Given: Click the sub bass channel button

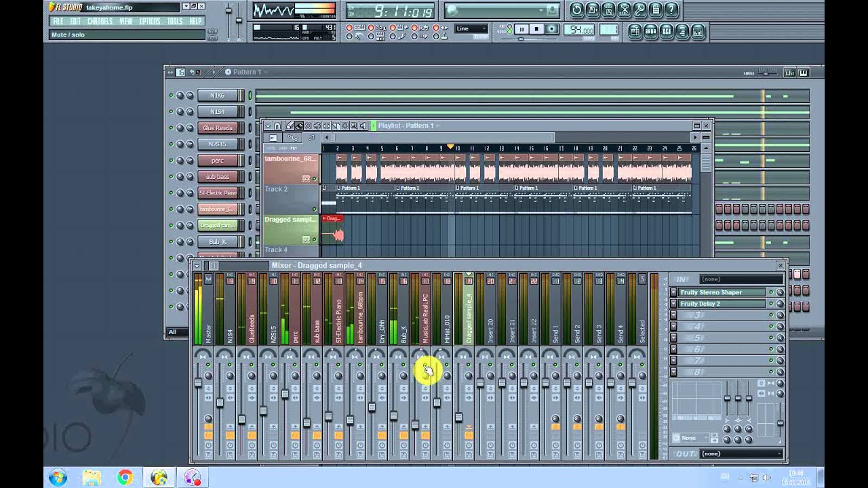Looking at the screenshot, I should 218,177.
